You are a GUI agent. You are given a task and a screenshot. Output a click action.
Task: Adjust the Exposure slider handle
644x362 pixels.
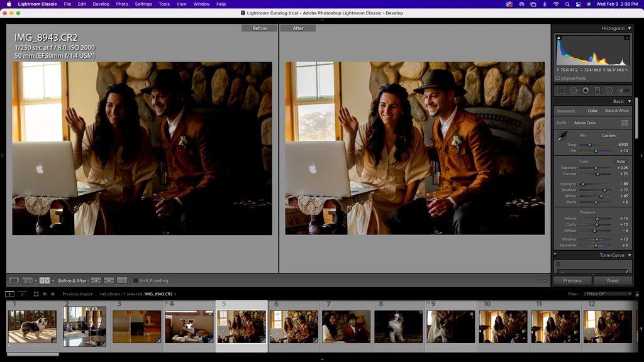coord(596,168)
